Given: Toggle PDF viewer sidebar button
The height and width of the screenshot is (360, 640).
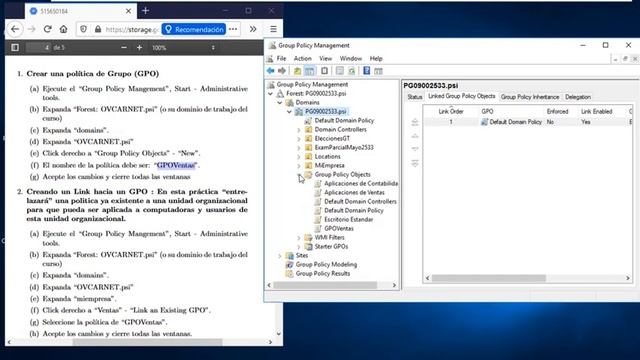Looking at the screenshot, I should pyautogui.click(x=15, y=48).
